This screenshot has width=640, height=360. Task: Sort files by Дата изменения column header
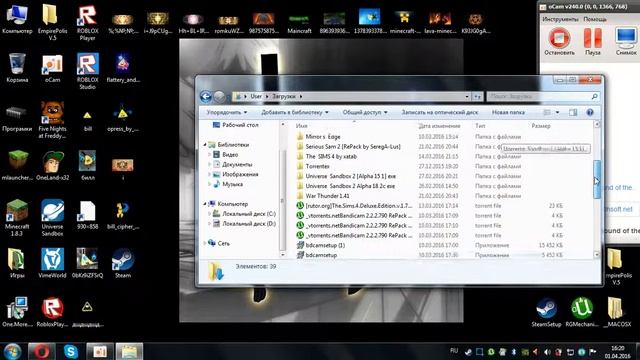[439, 126]
